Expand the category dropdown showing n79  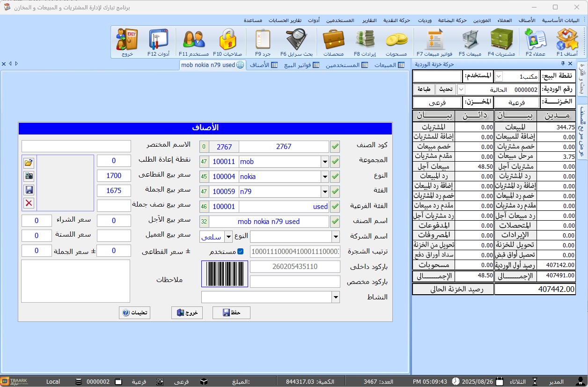pyautogui.click(x=325, y=192)
